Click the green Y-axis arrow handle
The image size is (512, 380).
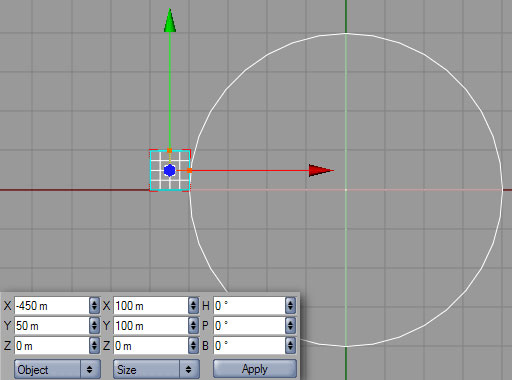click(170, 21)
